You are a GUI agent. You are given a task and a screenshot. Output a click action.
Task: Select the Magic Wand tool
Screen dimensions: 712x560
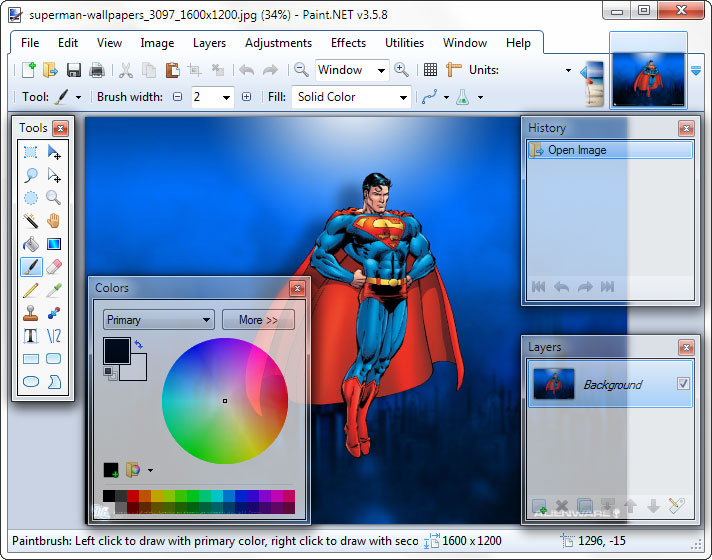click(x=30, y=221)
